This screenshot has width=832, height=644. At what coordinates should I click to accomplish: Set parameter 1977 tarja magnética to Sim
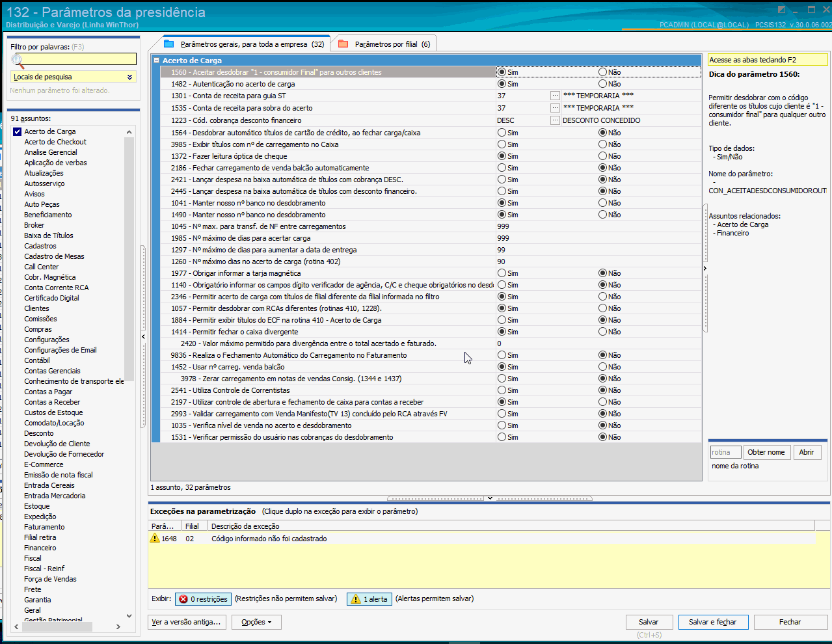502,273
